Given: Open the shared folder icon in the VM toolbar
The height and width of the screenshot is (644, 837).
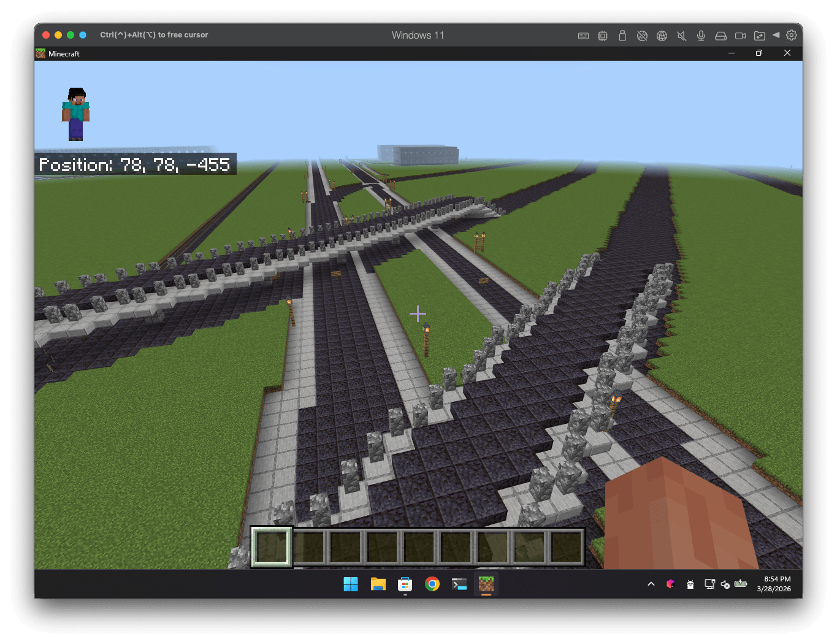Looking at the screenshot, I should [760, 35].
